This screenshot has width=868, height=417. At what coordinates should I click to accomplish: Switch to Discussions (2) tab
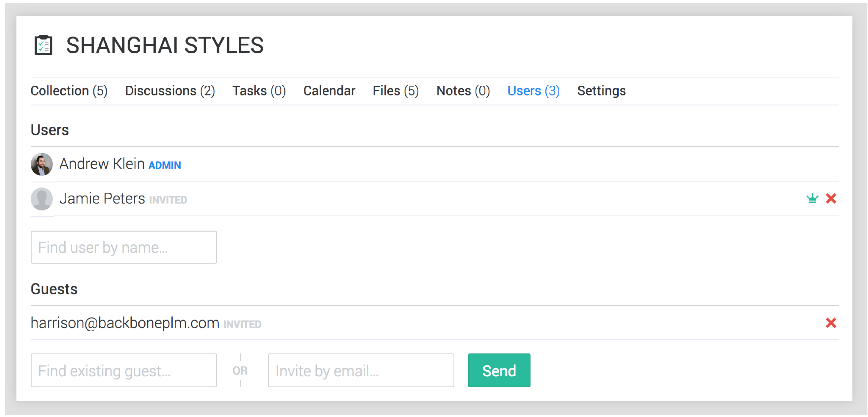pos(170,91)
